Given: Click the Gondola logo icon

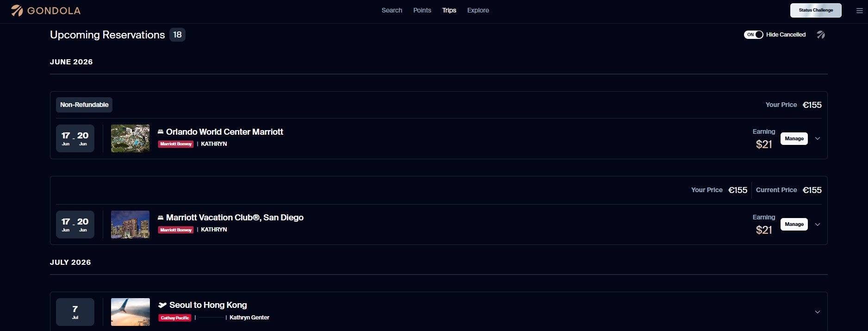Looking at the screenshot, I should click(17, 10).
